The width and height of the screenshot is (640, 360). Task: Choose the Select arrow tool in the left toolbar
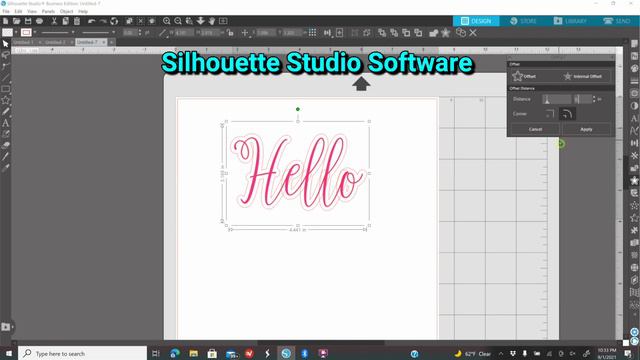click(6, 43)
